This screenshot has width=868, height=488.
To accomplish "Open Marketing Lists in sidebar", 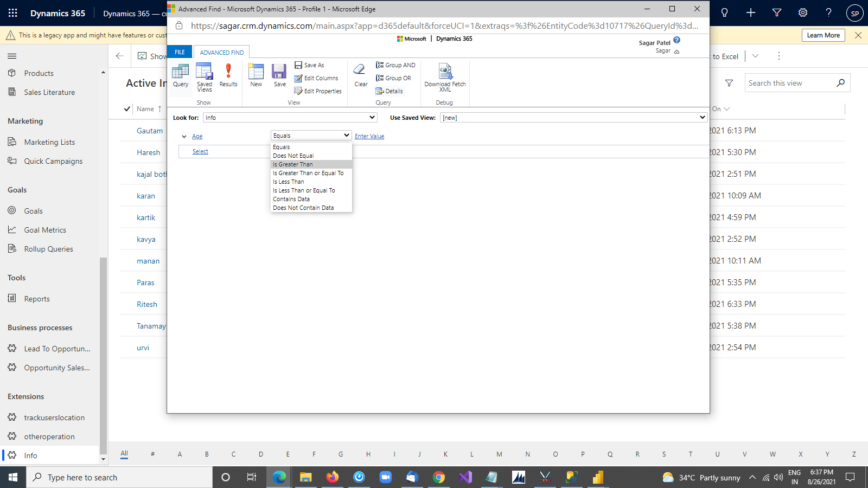I will coord(49,142).
